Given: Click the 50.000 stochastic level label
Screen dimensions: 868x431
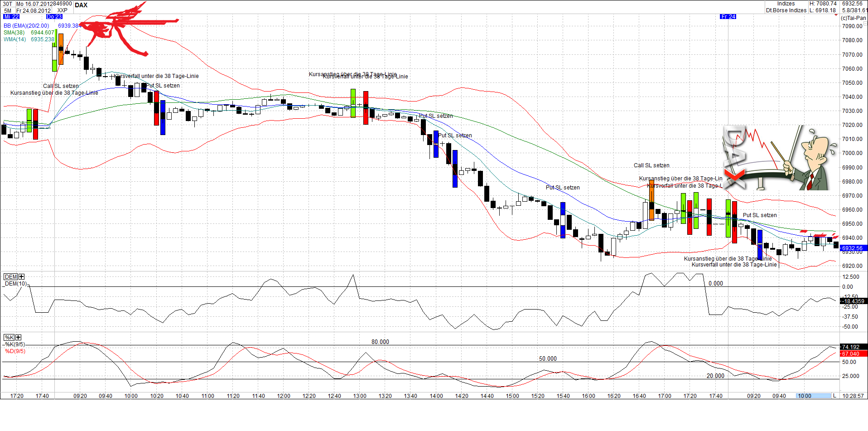Looking at the screenshot, I should coord(548,359).
